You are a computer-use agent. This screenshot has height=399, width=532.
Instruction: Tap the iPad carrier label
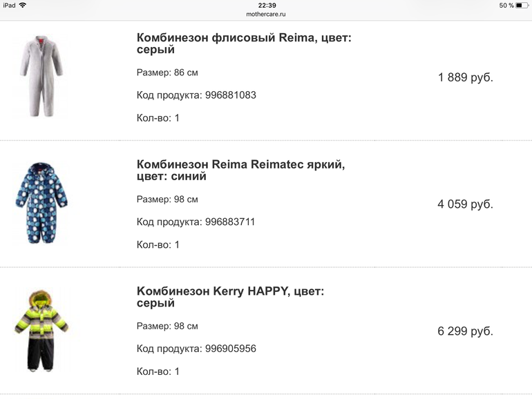(x=10, y=6)
